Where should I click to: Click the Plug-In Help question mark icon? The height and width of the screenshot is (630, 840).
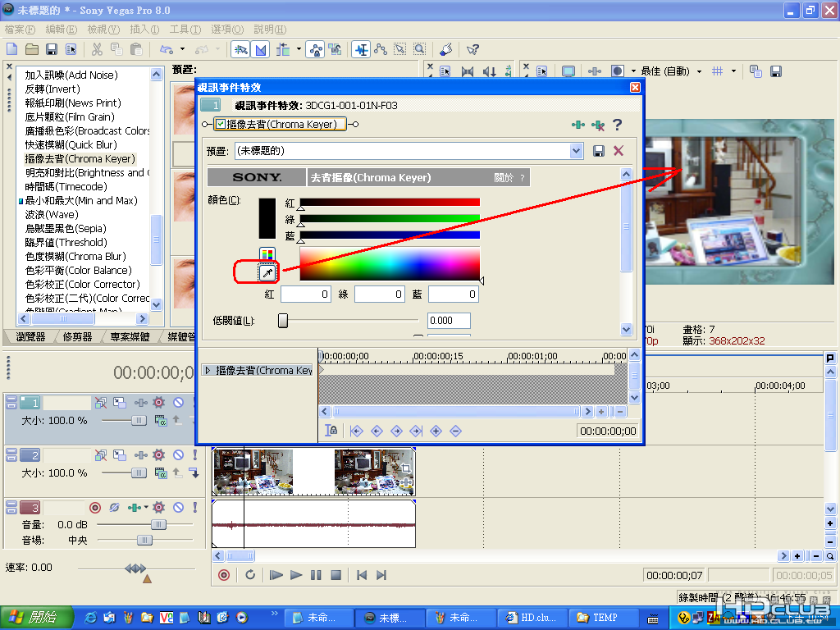coord(618,125)
